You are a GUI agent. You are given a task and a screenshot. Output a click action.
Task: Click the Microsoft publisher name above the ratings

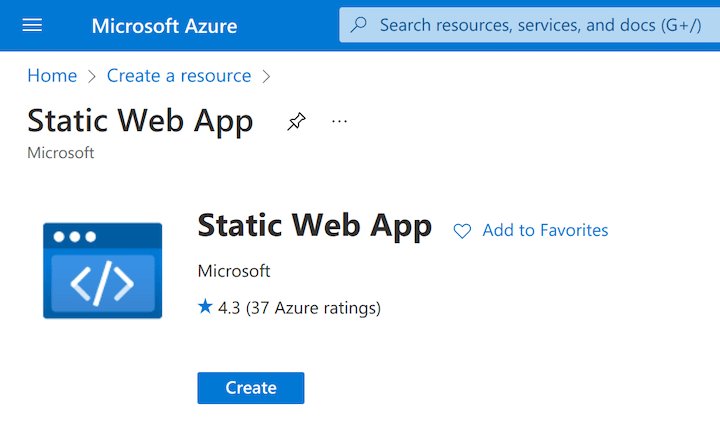point(234,271)
